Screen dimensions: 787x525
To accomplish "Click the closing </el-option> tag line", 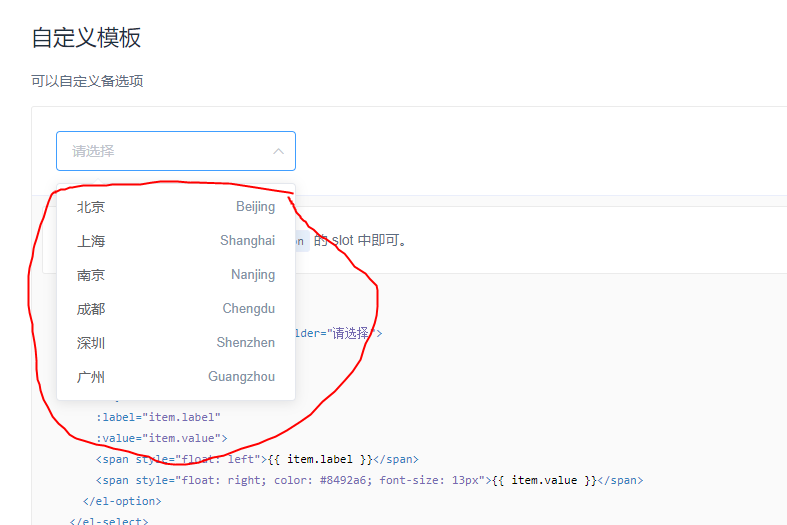I will [122, 501].
